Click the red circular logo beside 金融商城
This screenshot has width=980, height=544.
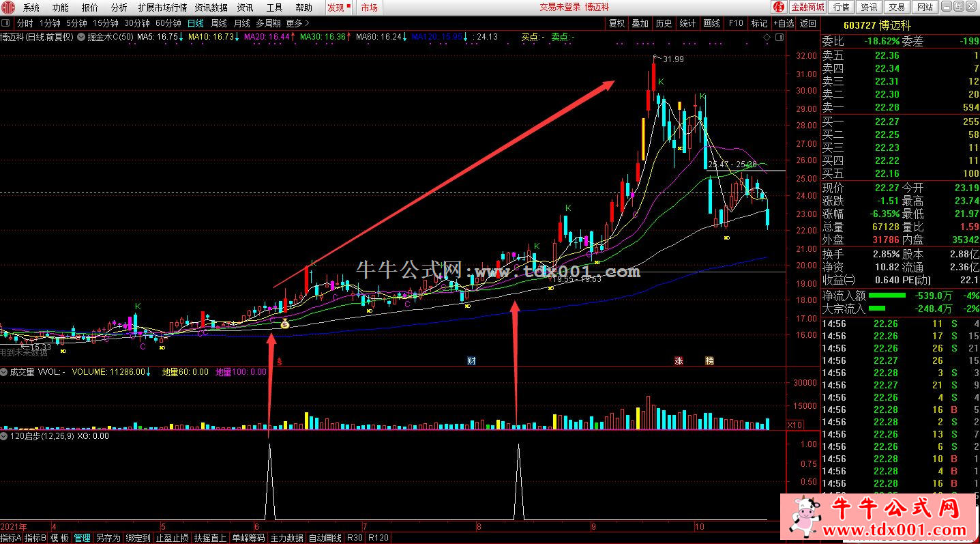coord(779,8)
